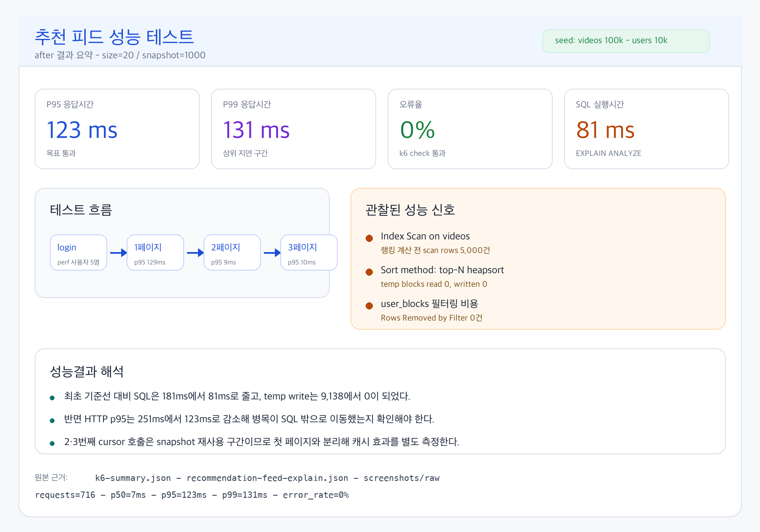
Task: Click the bullet beside 반면 HTTP p95 line
Action: (52, 421)
